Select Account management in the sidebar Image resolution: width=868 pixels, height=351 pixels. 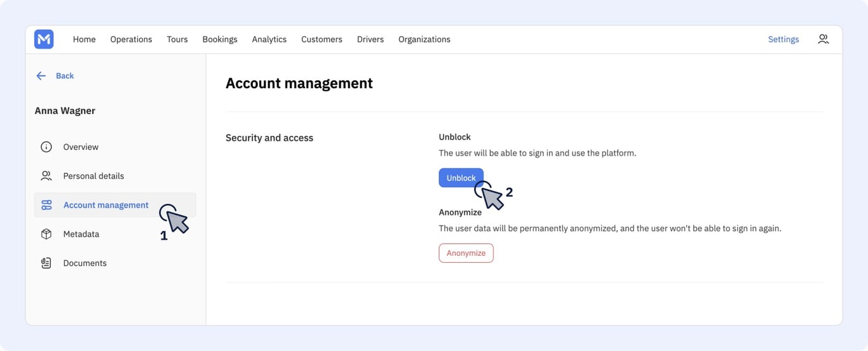click(x=115, y=205)
